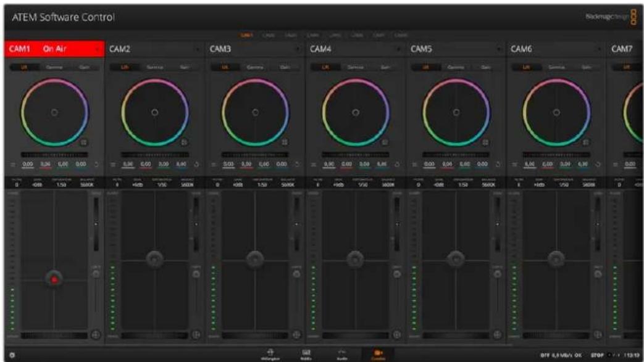Click the CAM4 color settings menu icon

pos(314,164)
